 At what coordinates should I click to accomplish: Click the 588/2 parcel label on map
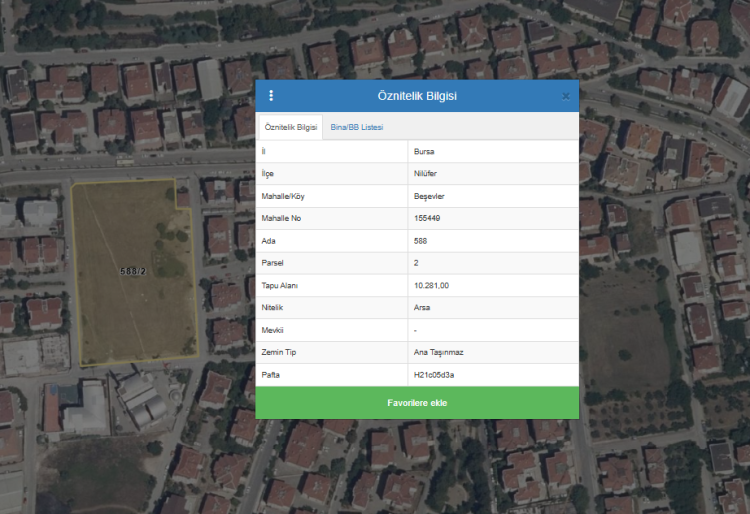133,271
